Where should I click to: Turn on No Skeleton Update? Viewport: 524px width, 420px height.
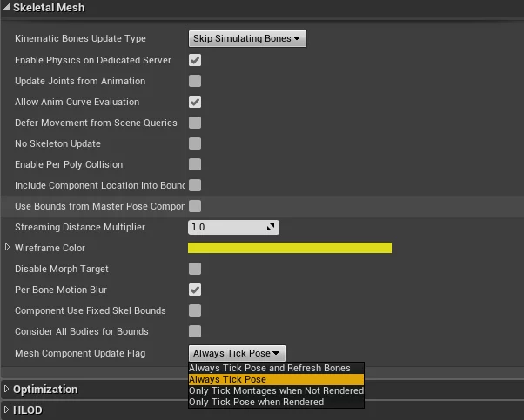pyautogui.click(x=196, y=143)
